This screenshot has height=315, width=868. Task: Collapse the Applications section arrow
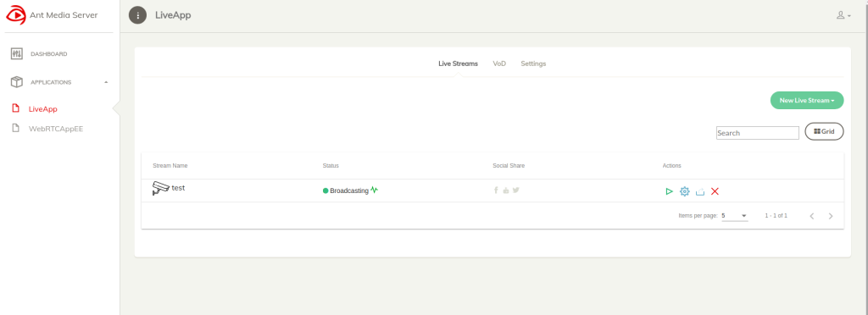[106, 82]
